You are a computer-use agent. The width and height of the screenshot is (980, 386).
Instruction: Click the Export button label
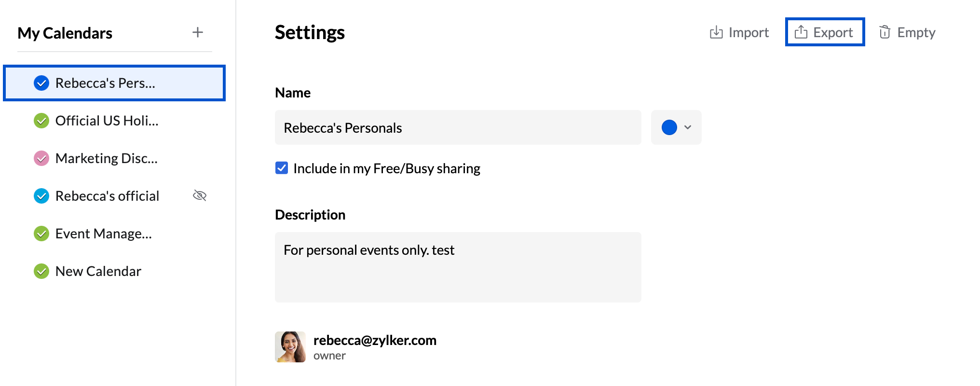pyautogui.click(x=833, y=32)
